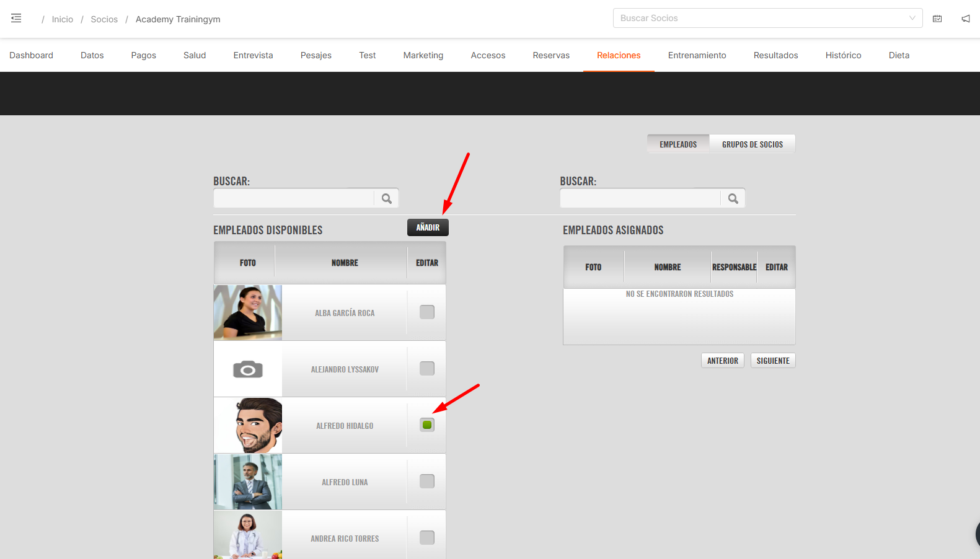Switch to the Entrenamiento tab
The height and width of the screenshot is (559, 980).
(x=697, y=55)
